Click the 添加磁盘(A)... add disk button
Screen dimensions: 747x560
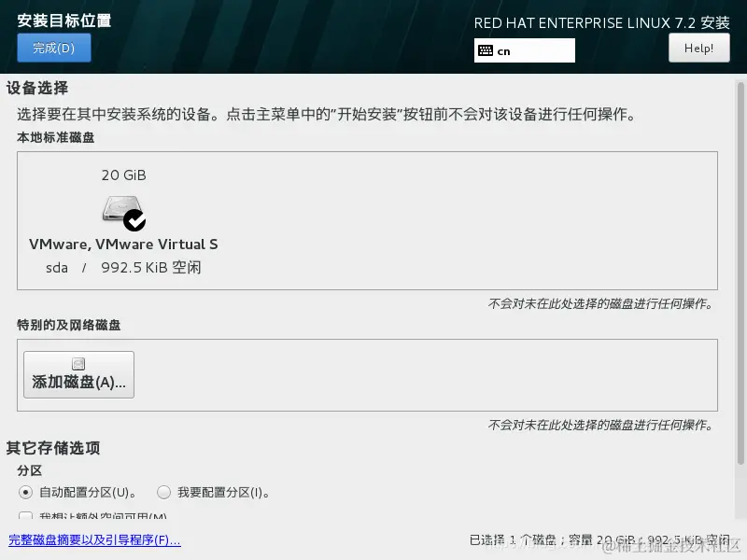(78, 375)
